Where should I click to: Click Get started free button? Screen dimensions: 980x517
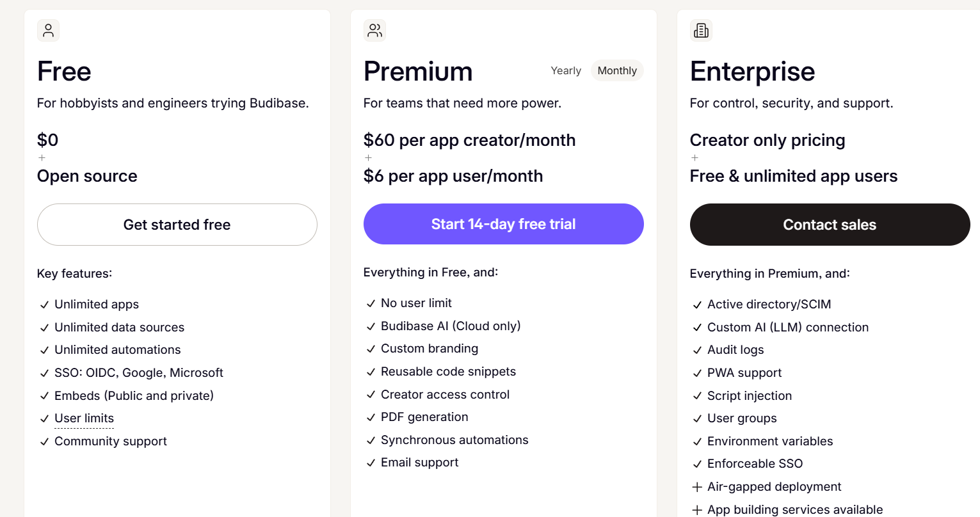pos(177,225)
